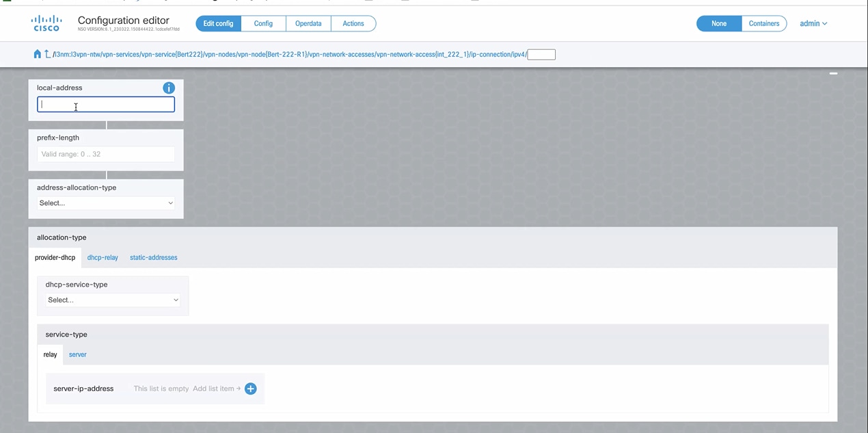Select the dhcp-relay allocation tab

click(x=102, y=257)
